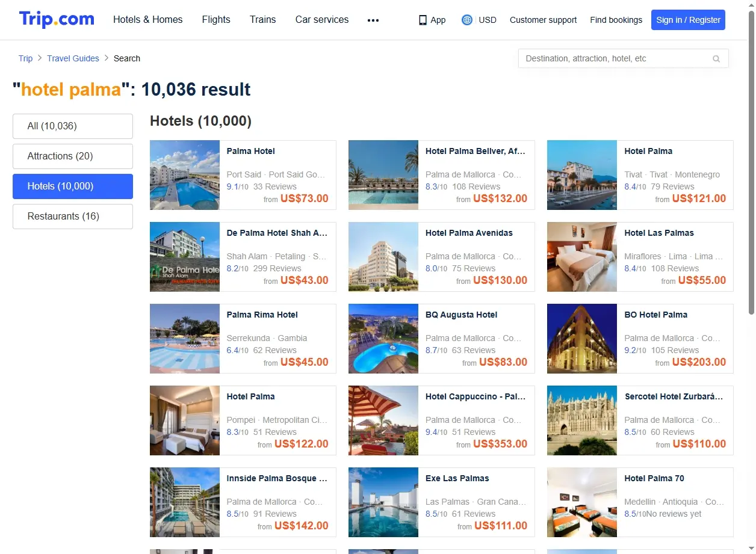Open Hotel Las Palmas room photo
Viewport: 756px width, 554px height.
(582, 257)
